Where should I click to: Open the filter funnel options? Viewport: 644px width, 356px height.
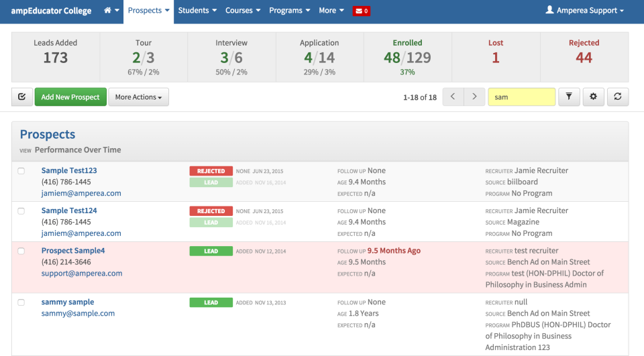(x=569, y=97)
